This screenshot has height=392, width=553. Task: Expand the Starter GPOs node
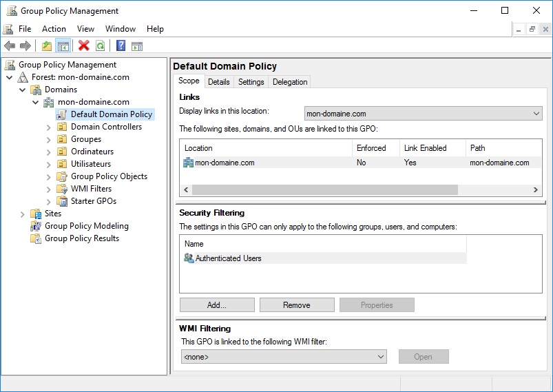[49, 202]
